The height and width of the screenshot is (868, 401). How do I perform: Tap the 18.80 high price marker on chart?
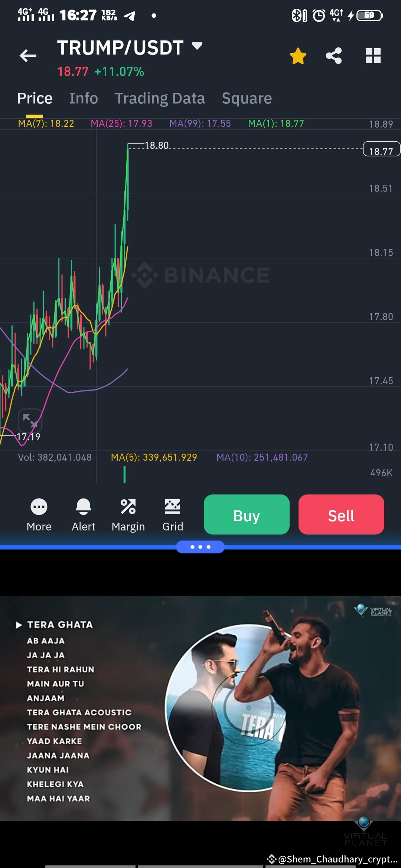[157, 145]
